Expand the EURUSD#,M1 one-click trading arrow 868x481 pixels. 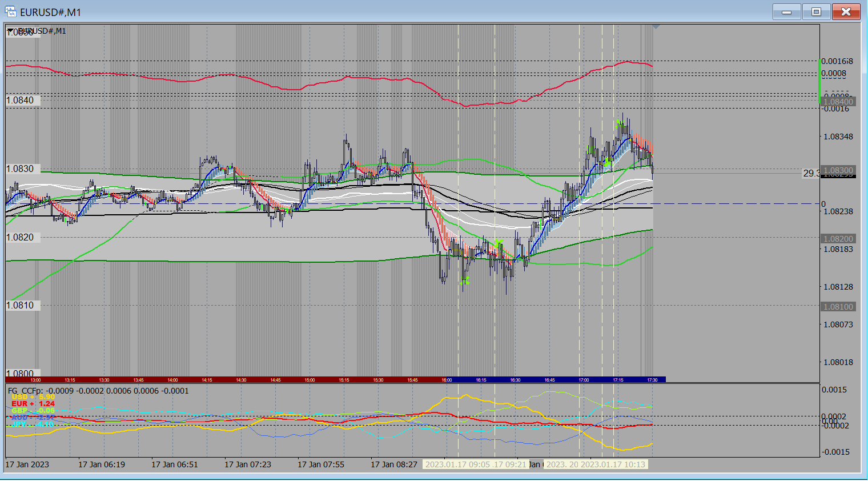[11, 31]
